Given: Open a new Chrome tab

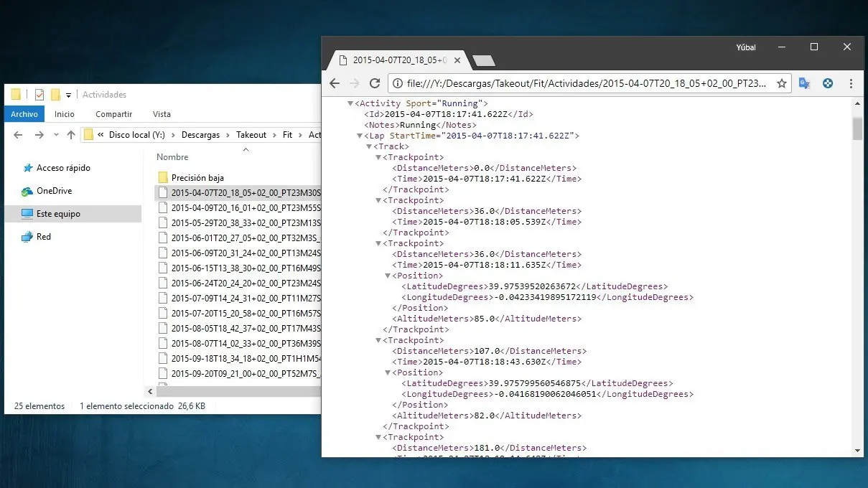Looking at the screenshot, I should click(x=483, y=60).
